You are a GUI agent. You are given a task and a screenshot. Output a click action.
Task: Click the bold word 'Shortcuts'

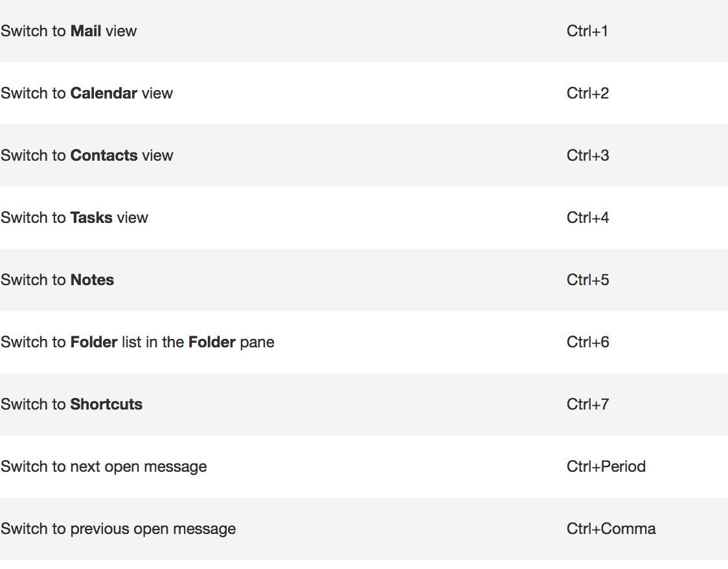(106, 404)
